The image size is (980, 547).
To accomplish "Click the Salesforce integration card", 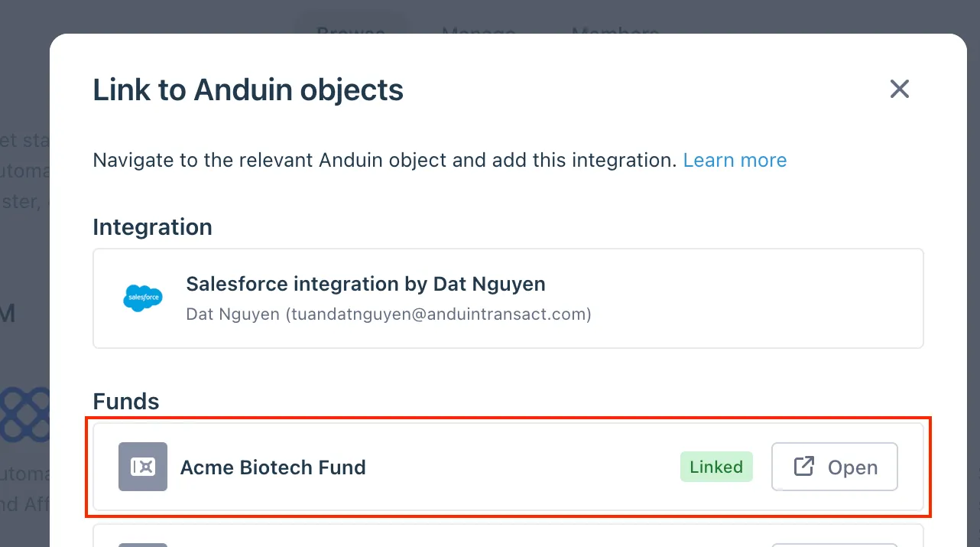I will click(508, 298).
